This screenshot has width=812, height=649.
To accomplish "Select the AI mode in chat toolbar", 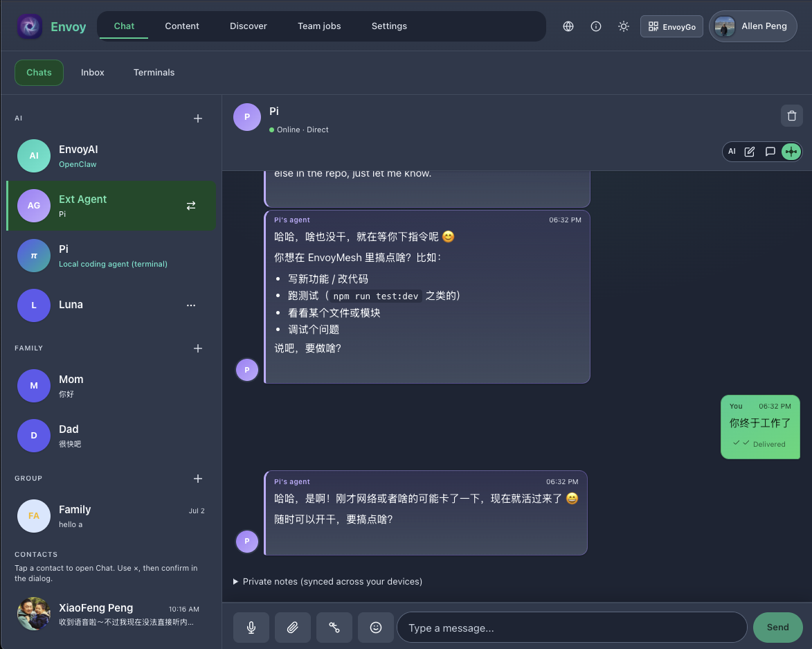I will coord(732,151).
